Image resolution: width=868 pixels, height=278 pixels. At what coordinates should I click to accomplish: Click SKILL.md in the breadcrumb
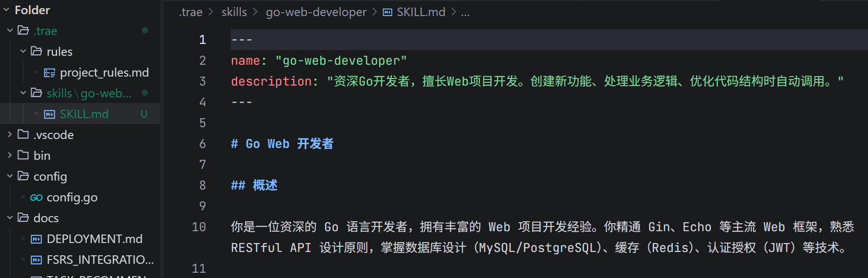(421, 12)
